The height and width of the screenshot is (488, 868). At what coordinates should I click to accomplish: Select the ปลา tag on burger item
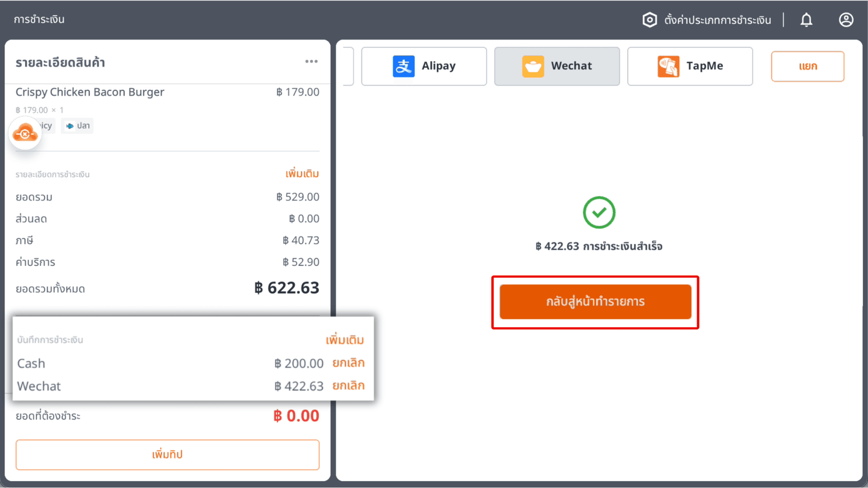click(x=77, y=126)
